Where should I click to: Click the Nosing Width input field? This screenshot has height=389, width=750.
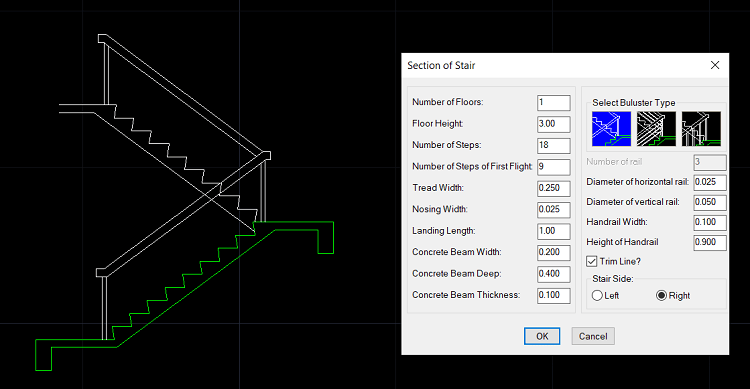553,210
